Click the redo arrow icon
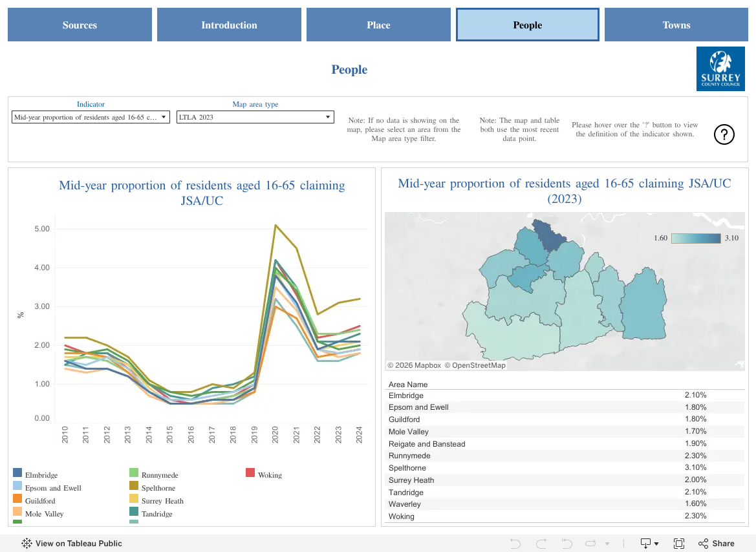 click(541, 544)
